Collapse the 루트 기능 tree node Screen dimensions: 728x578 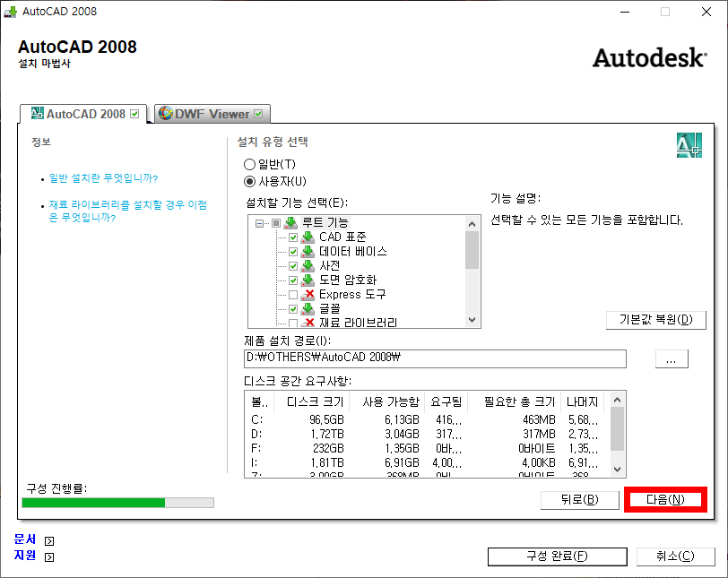click(x=259, y=224)
